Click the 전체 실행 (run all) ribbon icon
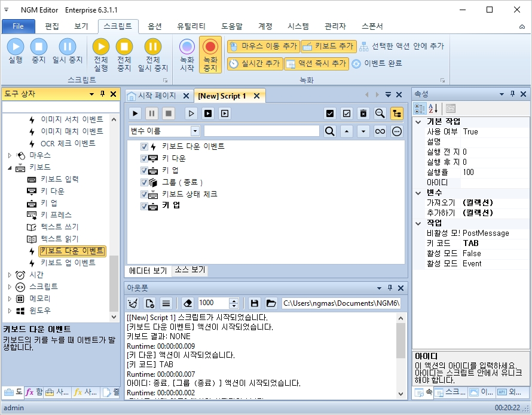Screen dimensions: 532x415 click(101, 47)
